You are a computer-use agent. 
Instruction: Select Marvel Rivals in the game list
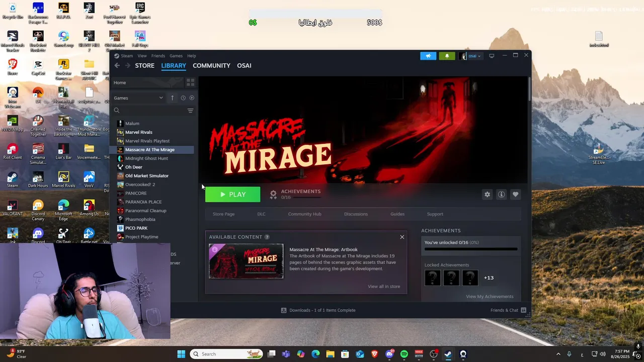coord(139,132)
